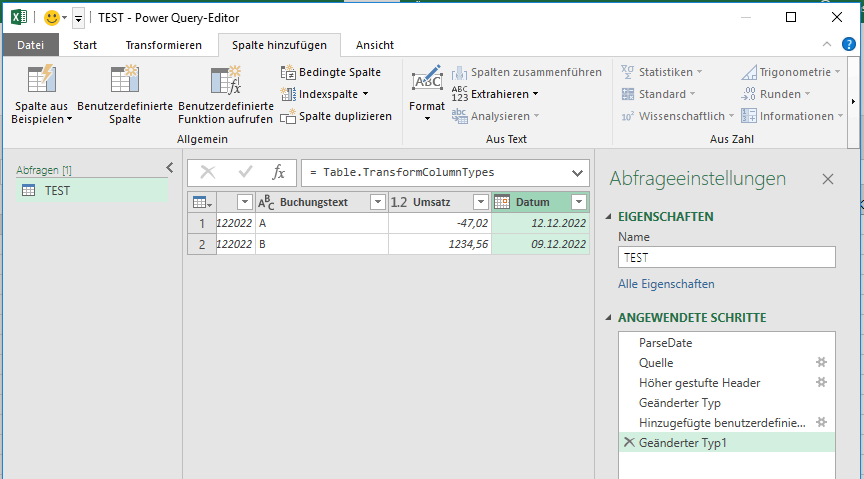
Task: Open Quick Access Toolbar customize dropdown
Action: (x=78, y=19)
